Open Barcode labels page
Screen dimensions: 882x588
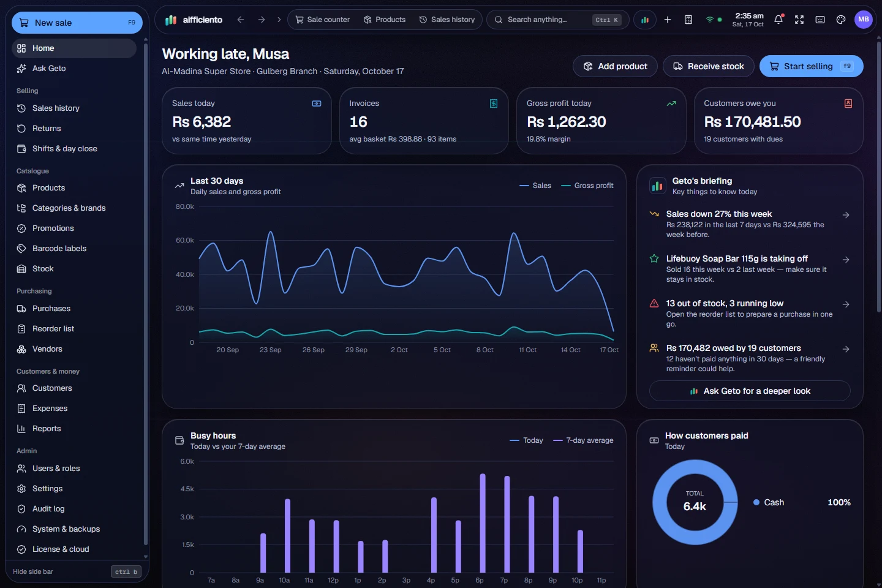pos(73,248)
